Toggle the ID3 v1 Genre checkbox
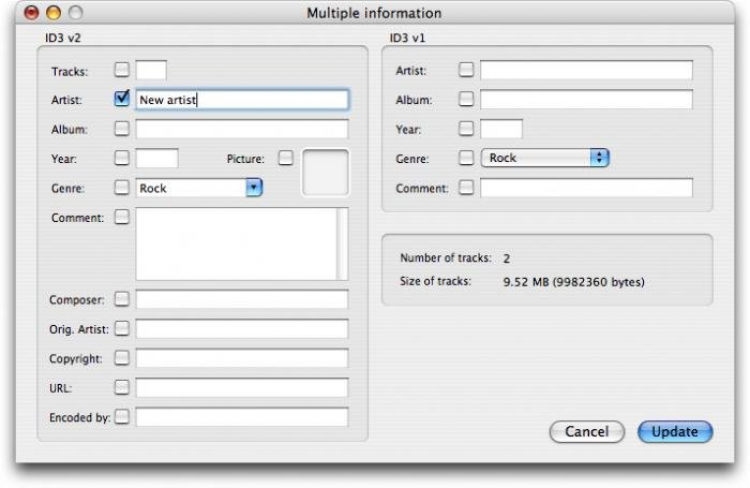750x488 pixels. (466, 158)
